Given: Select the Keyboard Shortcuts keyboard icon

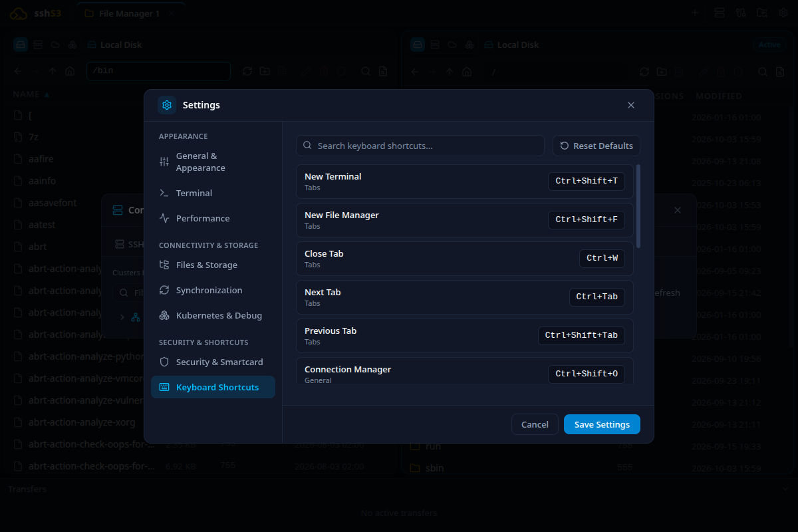Looking at the screenshot, I should tap(164, 387).
